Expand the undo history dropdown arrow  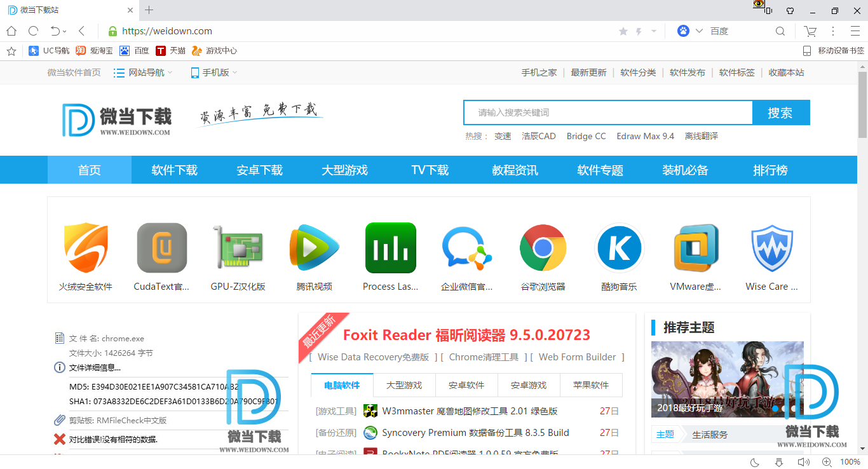[x=65, y=32]
